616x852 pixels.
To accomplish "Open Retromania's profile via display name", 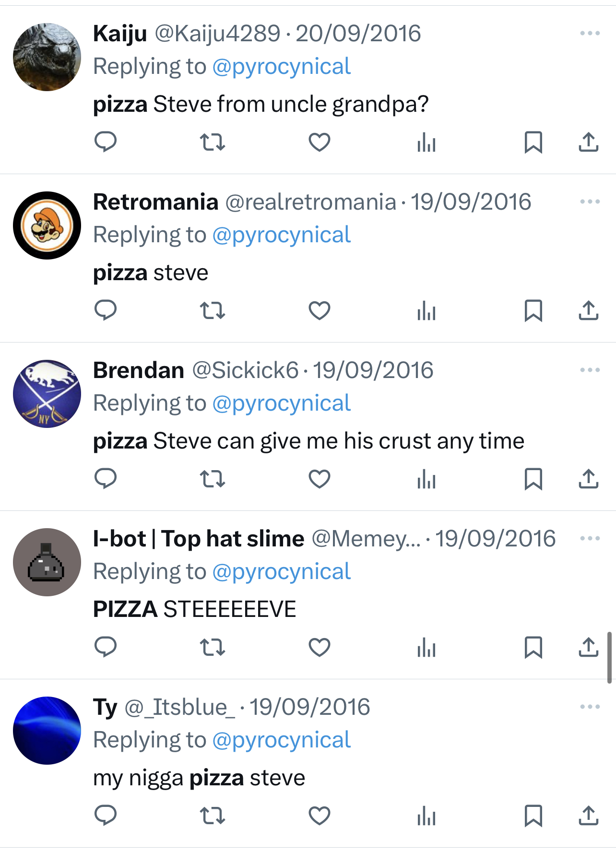I will point(155,202).
